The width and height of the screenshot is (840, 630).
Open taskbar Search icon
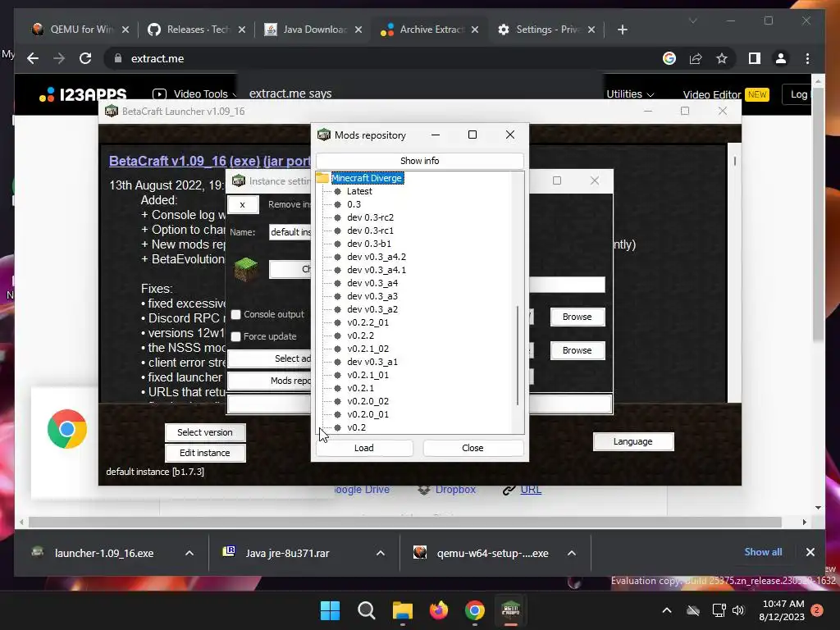(x=367, y=610)
